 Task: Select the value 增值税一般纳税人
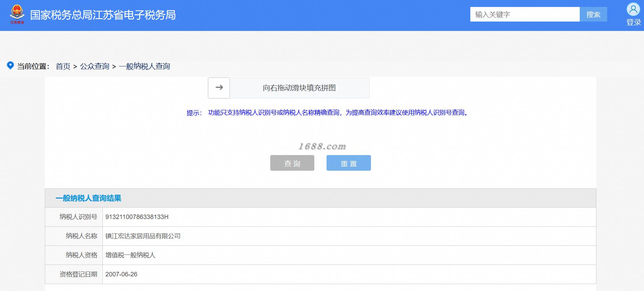pyautogui.click(x=130, y=255)
